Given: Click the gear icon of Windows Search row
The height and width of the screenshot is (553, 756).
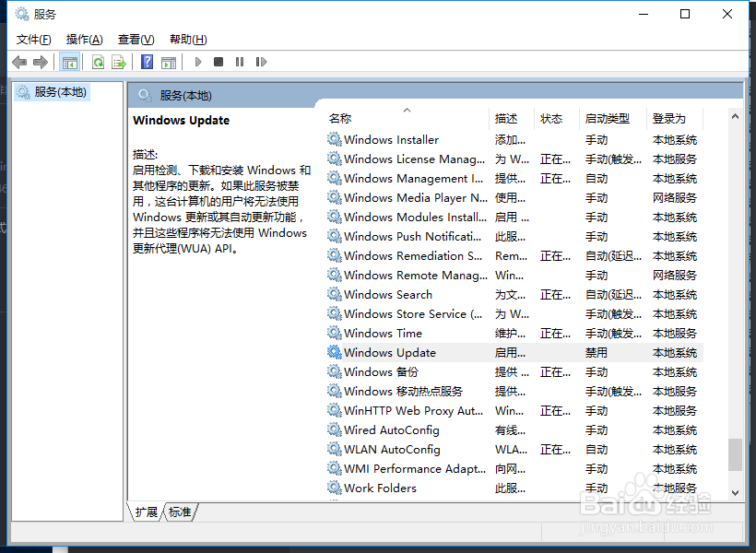Looking at the screenshot, I should (x=334, y=294).
